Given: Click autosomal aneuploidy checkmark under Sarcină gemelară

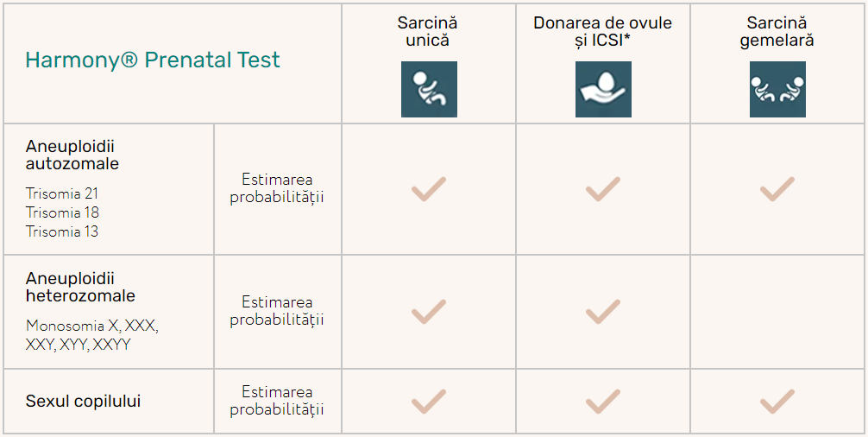Looking at the screenshot, I should (777, 189).
